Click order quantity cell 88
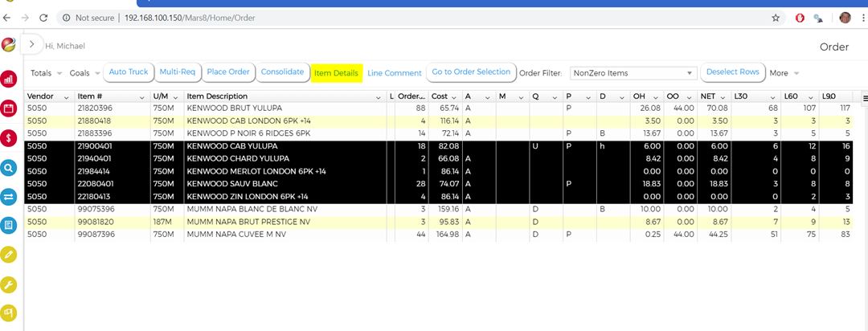 point(411,108)
